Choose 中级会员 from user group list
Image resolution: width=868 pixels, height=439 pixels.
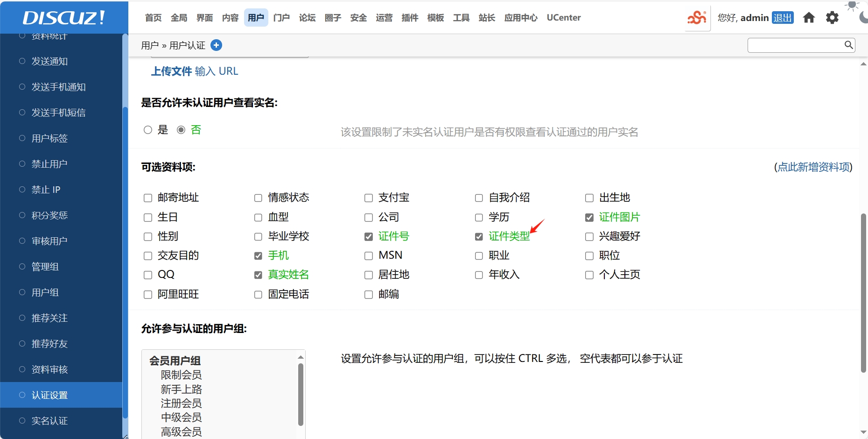(x=181, y=417)
